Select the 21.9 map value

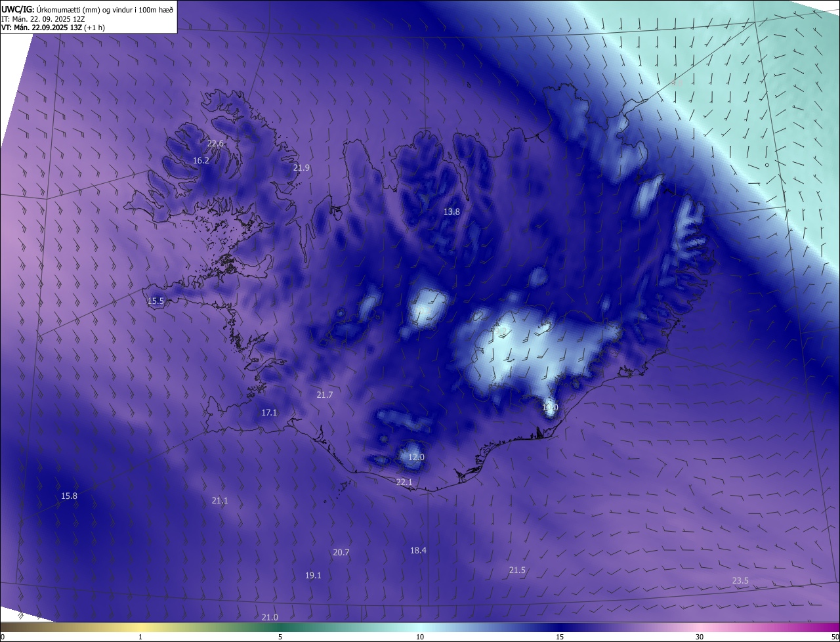click(301, 167)
